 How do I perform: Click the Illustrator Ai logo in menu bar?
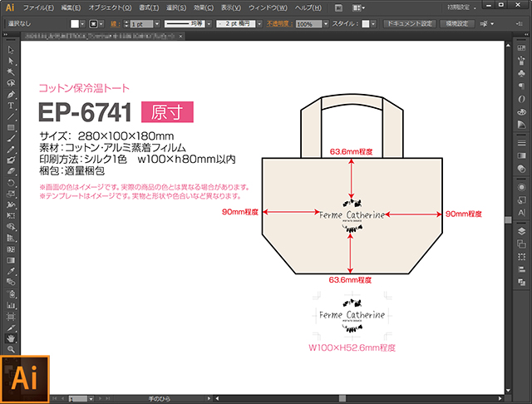10,7
